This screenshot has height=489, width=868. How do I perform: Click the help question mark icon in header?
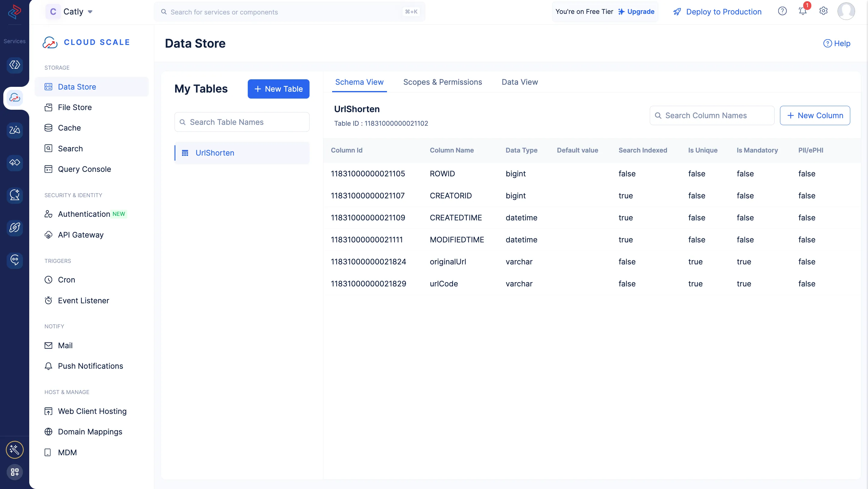point(782,11)
